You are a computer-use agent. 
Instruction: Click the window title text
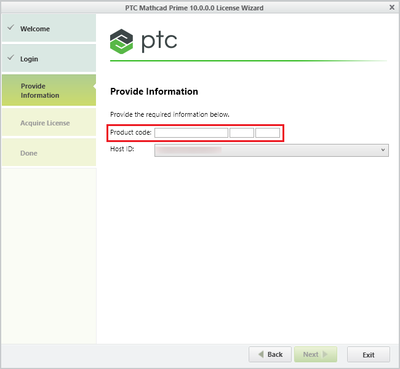point(194,8)
